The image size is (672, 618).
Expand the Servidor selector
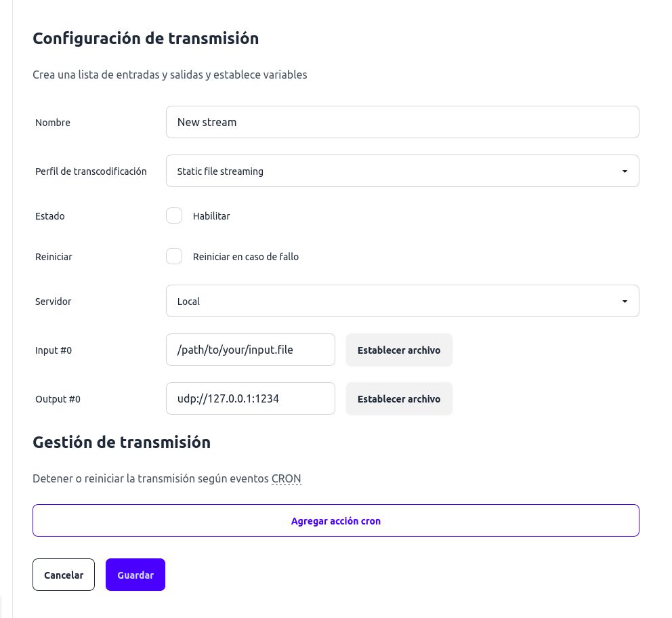pyautogui.click(x=402, y=301)
